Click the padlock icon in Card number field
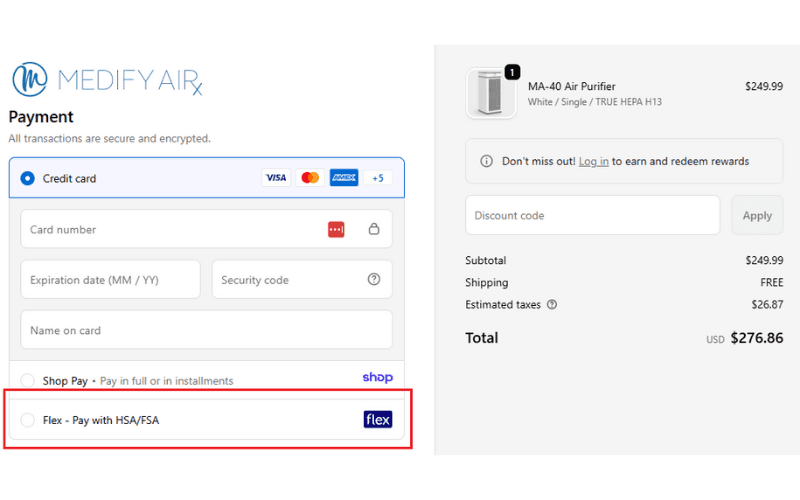Image resolution: width=800 pixels, height=500 pixels. coord(374,229)
